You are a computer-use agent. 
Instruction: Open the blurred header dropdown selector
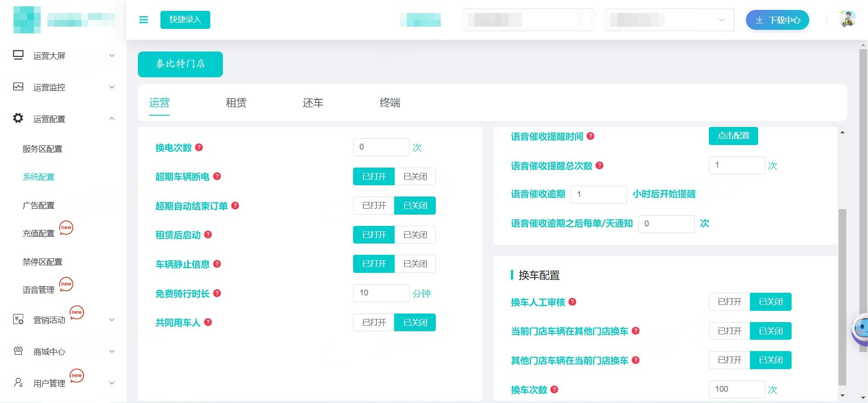[670, 20]
